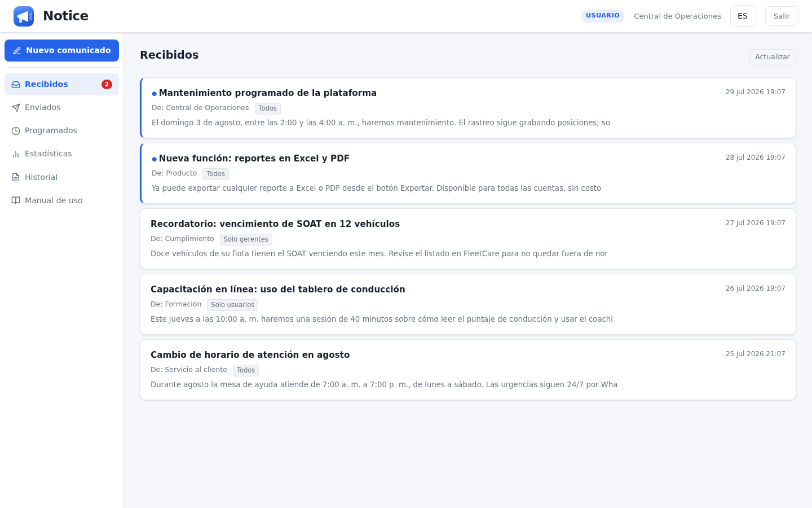Open the Recordatorio vencimiento de SOAT message

point(468,239)
